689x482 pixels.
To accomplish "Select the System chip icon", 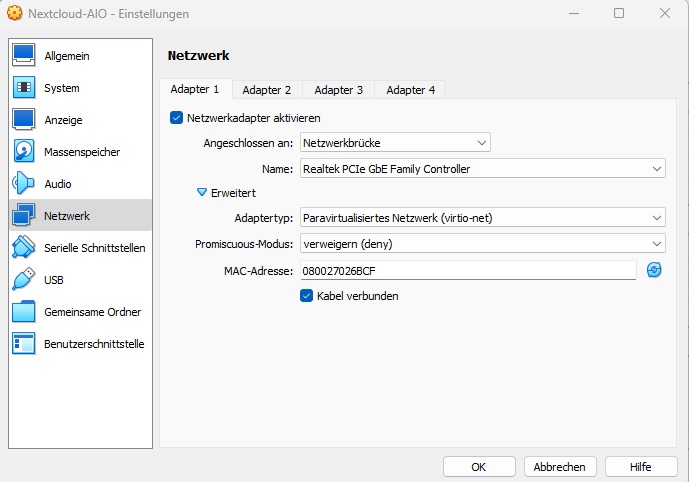I will (x=24, y=87).
